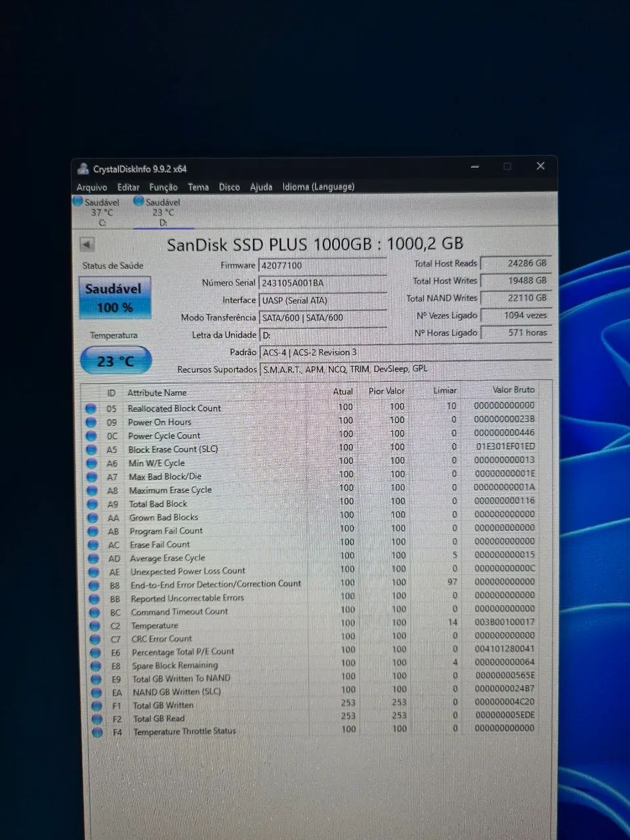Click Total Host Writes value 19488 GB

point(516,280)
